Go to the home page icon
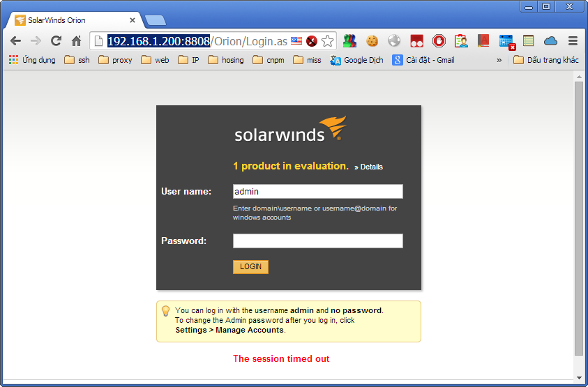 pos(77,41)
